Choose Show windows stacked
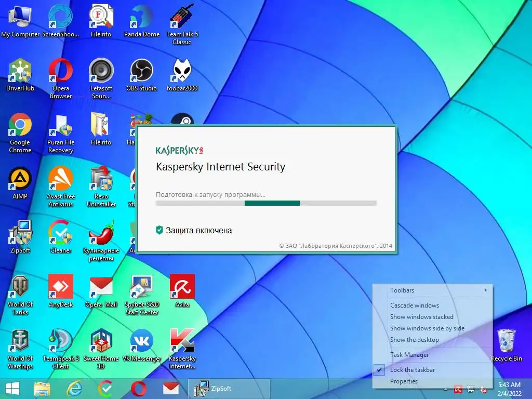The width and height of the screenshot is (532, 399). [x=433, y=316]
